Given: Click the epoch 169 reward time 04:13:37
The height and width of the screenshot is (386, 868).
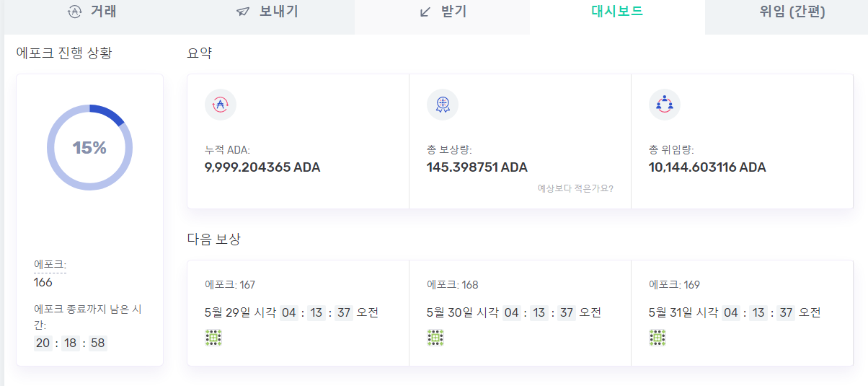Looking at the screenshot, I should (758, 312).
